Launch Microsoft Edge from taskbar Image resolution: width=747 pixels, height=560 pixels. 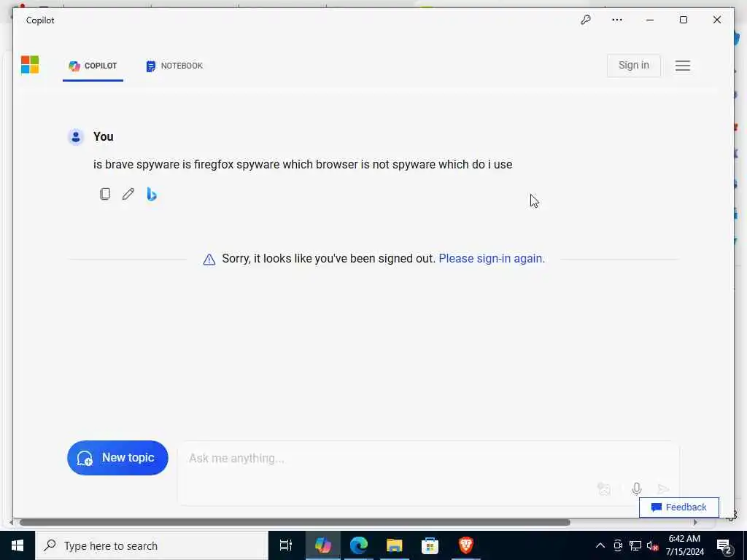(x=359, y=545)
